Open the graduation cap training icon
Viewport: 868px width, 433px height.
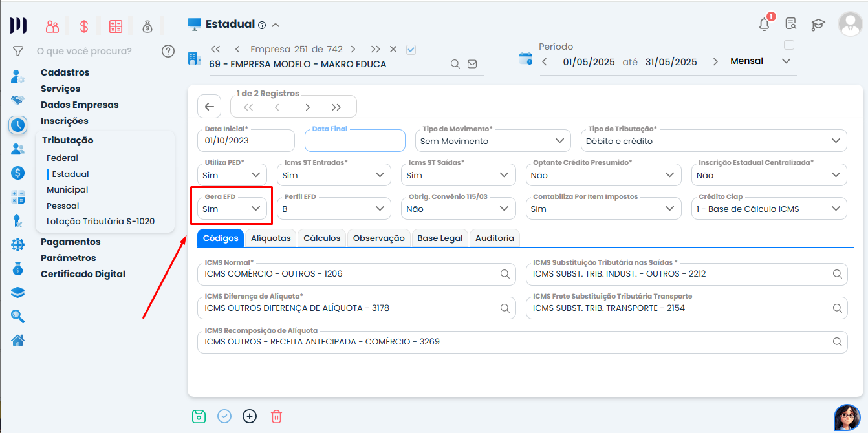[818, 25]
